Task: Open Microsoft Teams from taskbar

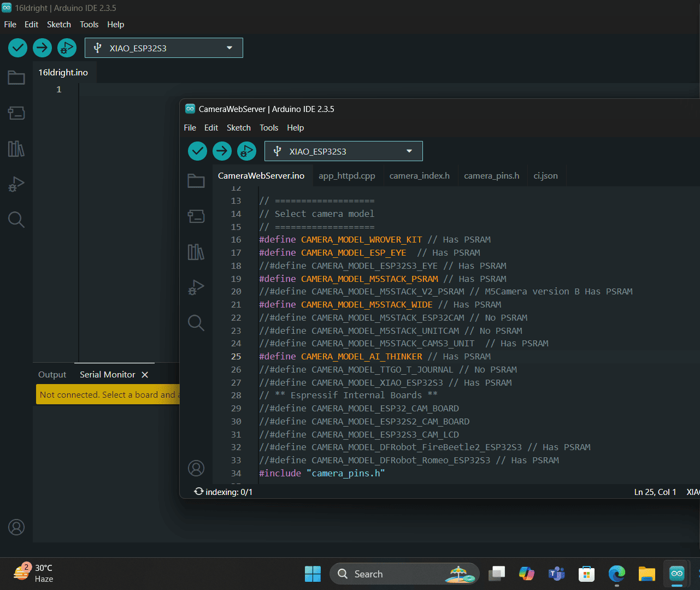Action: tap(557, 574)
